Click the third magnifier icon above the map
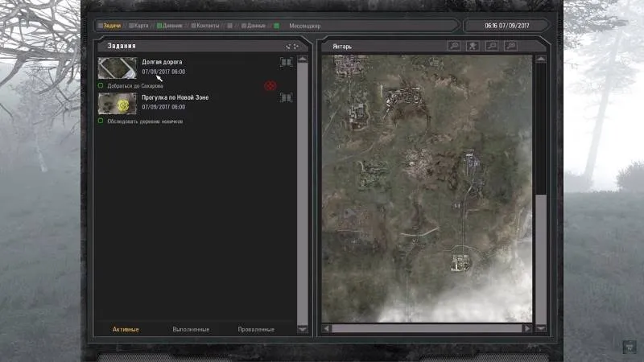Viewport: 644px width, 362px height. point(492,46)
